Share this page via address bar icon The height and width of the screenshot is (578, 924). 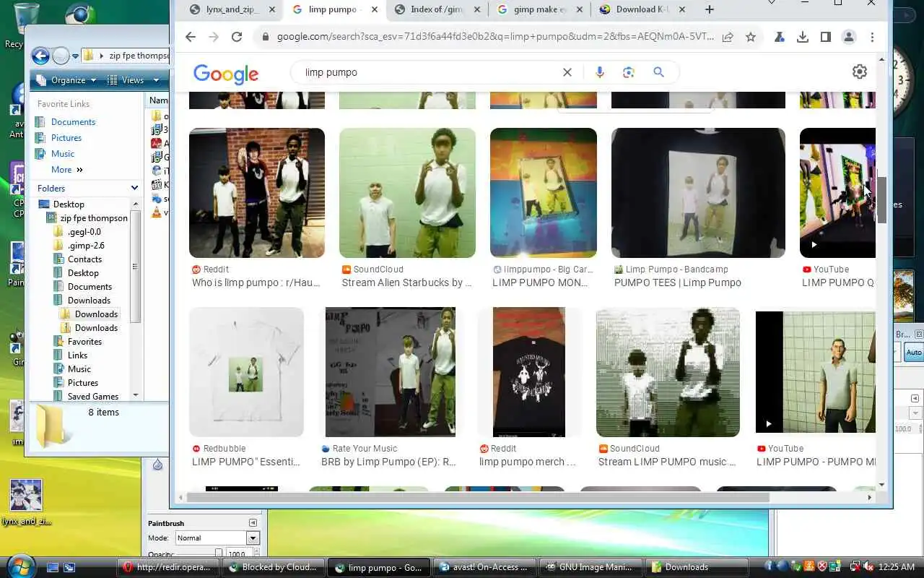click(728, 37)
